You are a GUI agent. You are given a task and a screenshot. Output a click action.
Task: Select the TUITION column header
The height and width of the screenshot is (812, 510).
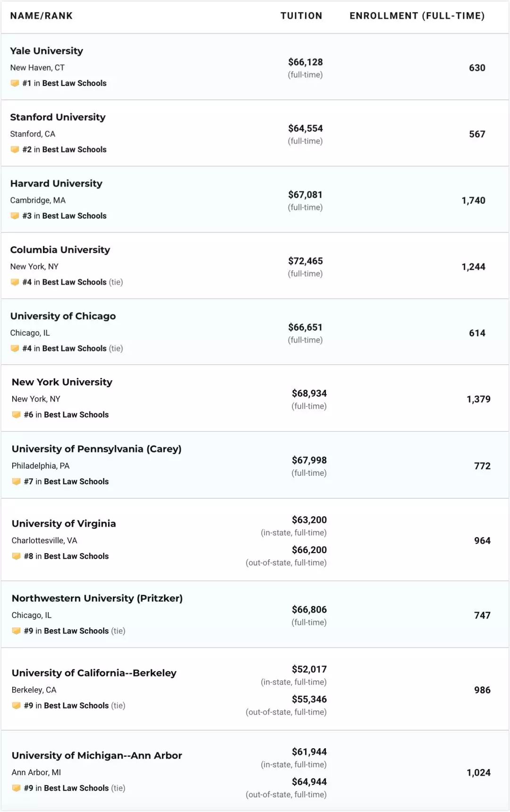[301, 16]
